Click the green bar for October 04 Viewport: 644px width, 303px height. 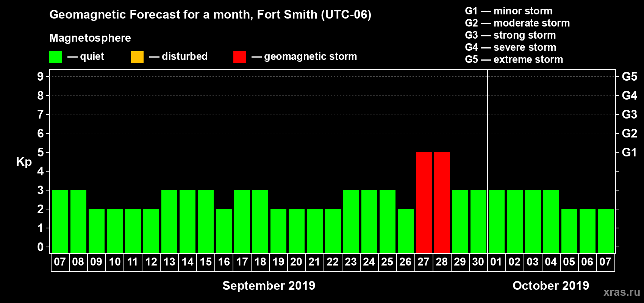coord(551,221)
